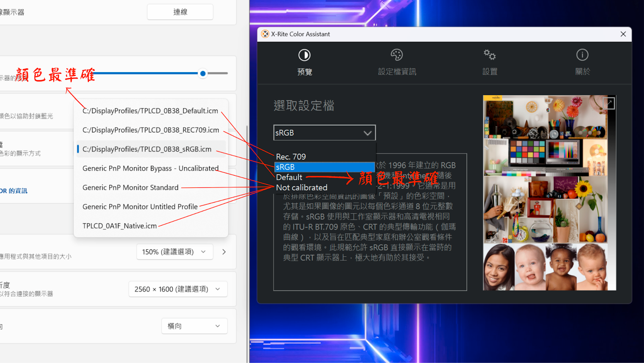
Task: Open the 橫向 orientation dropdown
Action: click(194, 326)
